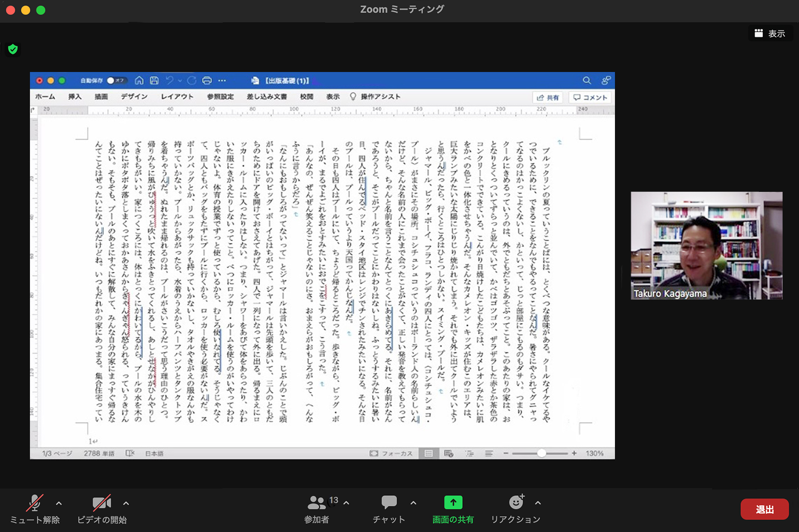This screenshot has height=532, width=799.
Task: Open the Zoom encryption shield icon
Action: (x=13, y=49)
